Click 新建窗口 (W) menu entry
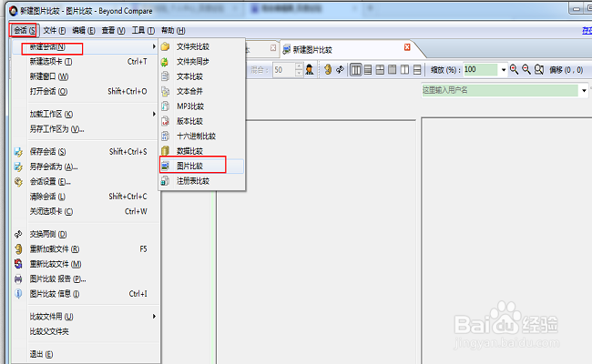 (x=85, y=76)
